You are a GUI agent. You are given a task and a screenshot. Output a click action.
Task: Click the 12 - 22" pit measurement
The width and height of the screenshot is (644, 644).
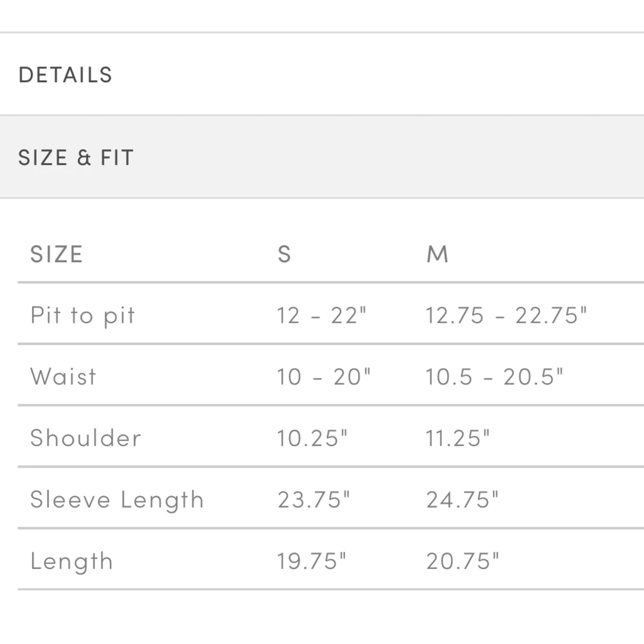point(321,315)
